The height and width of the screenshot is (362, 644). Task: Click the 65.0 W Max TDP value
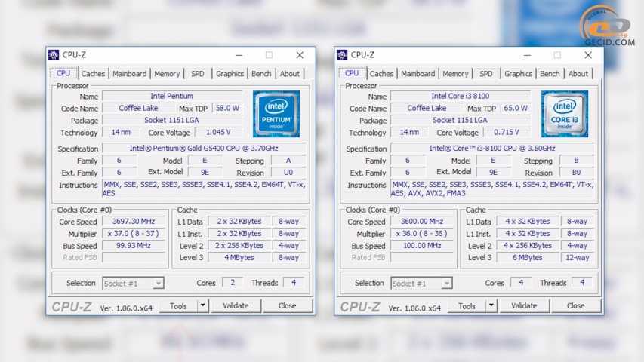pyautogui.click(x=516, y=109)
